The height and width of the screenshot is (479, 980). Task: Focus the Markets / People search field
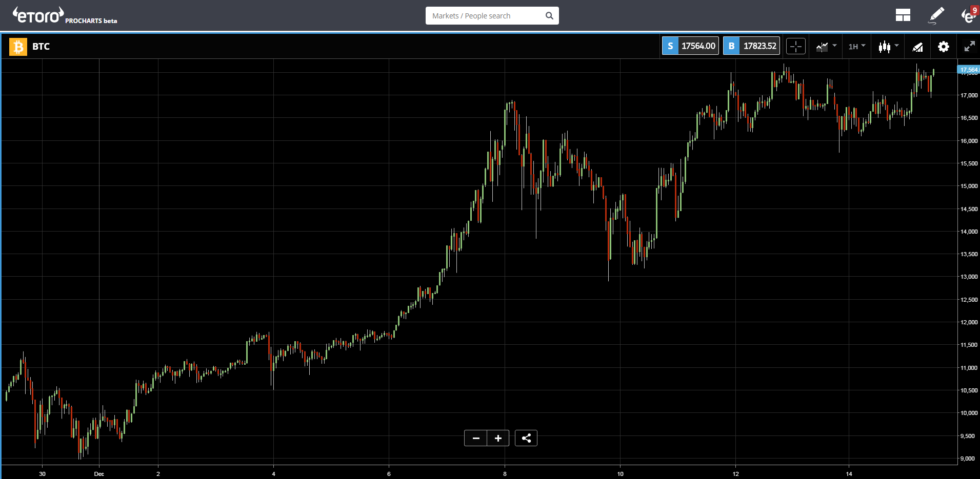(x=492, y=15)
